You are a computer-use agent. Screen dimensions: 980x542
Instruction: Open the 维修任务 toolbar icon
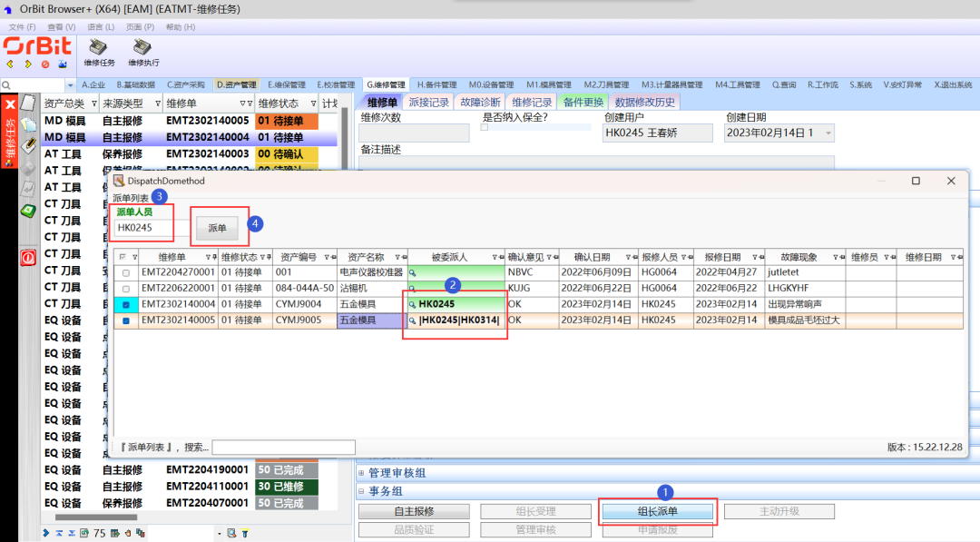click(99, 53)
